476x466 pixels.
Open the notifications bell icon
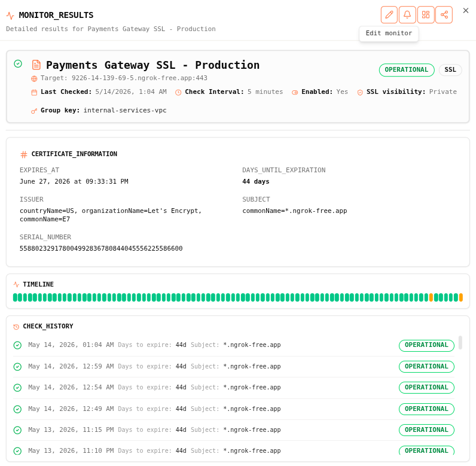point(407,14)
